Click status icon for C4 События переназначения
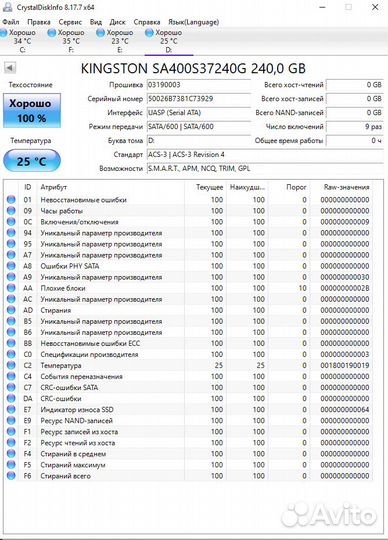Viewport: 388px width, 540px height. point(11,376)
